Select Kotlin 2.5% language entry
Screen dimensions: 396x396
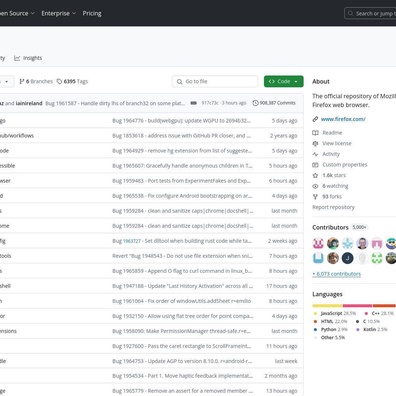point(371,329)
